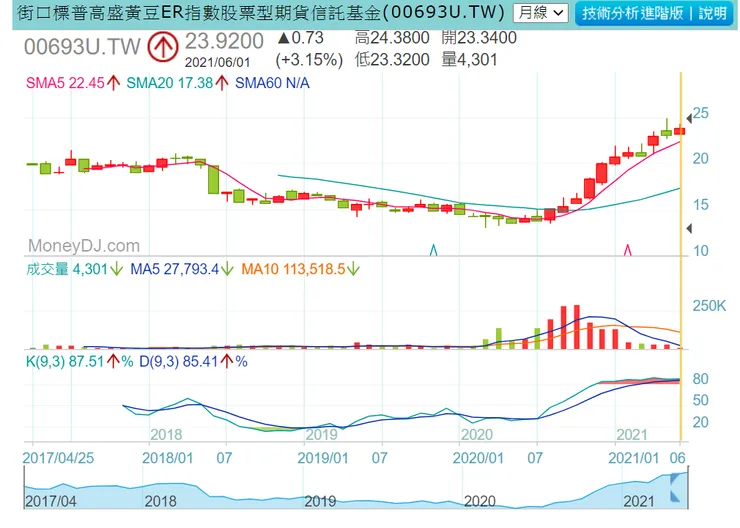740x528 pixels.
Task: Click the teal caret marker on price chart
Action: (x=434, y=250)
